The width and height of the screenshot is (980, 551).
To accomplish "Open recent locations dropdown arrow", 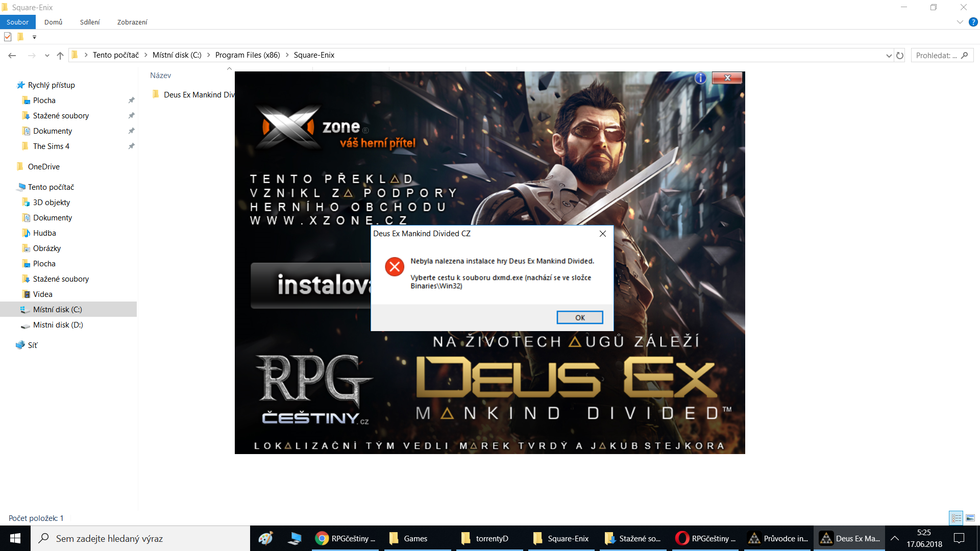I will (x=47, y=56).
